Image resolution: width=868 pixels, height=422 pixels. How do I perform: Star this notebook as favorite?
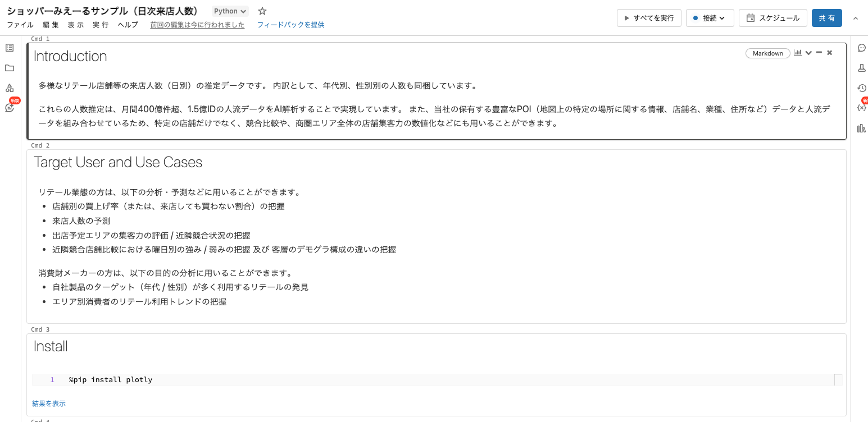262,10
